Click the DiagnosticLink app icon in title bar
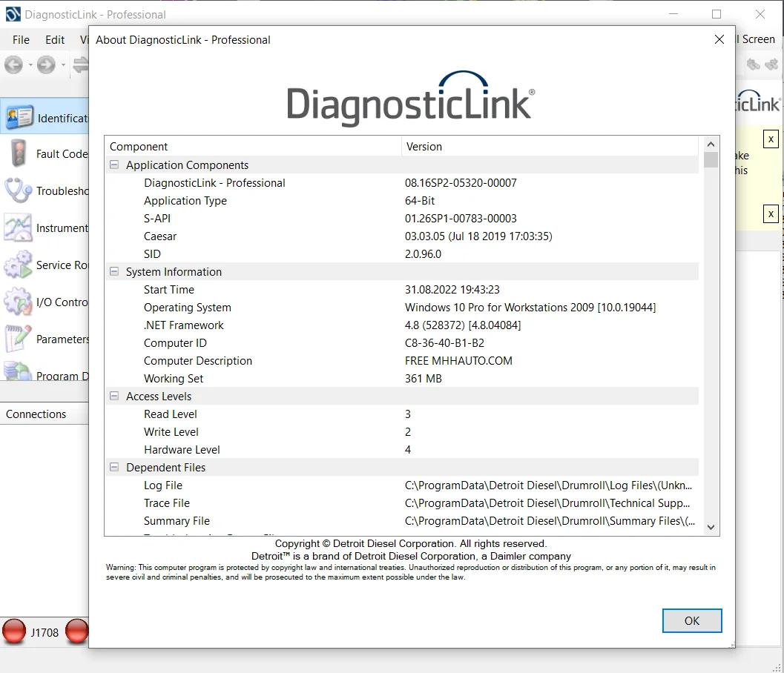The height and width of the screenshot is (673, 784). (x=13, y=14)
